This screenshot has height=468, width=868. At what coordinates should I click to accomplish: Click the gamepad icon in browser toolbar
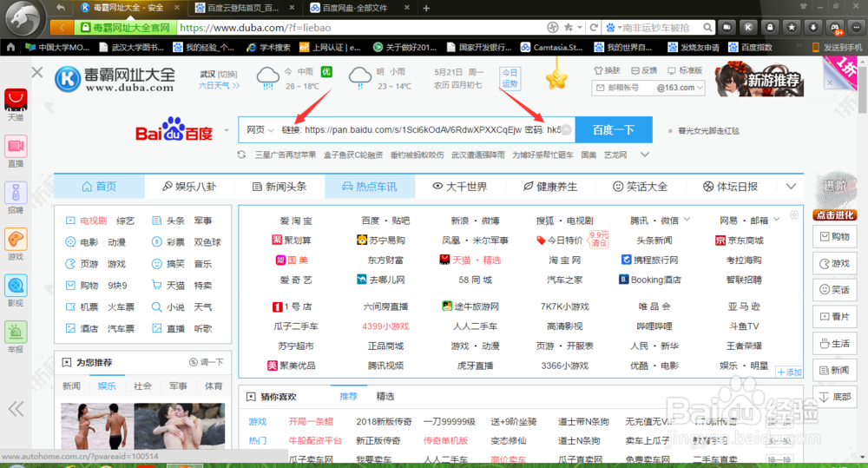click(835, 27)
